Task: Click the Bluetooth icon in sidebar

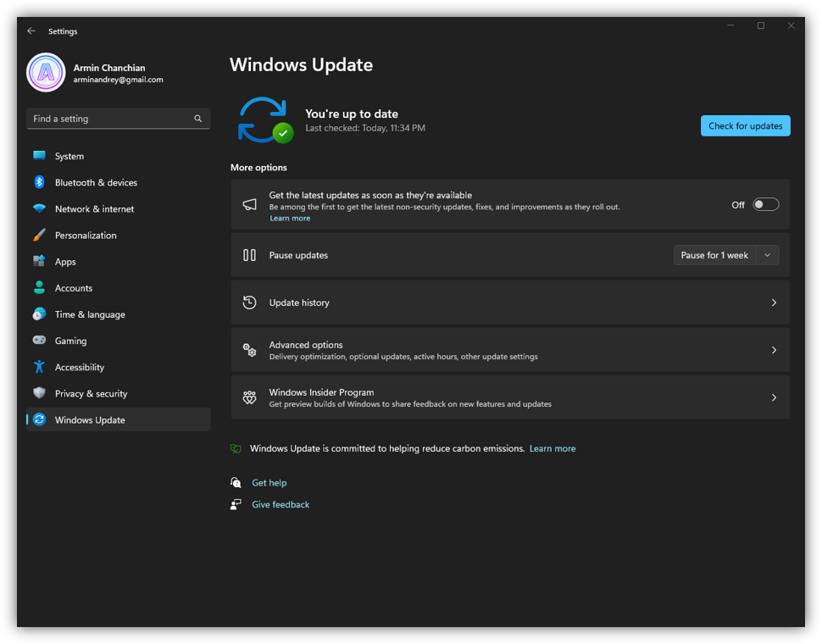Action: coord(39,182)
